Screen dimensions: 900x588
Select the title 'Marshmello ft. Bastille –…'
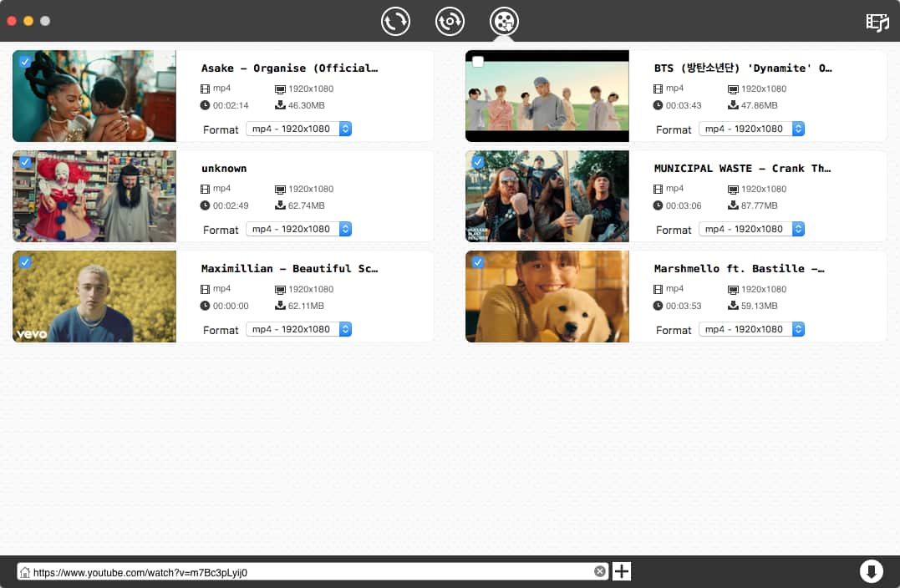pyautogui.click(x=740, y=268)
